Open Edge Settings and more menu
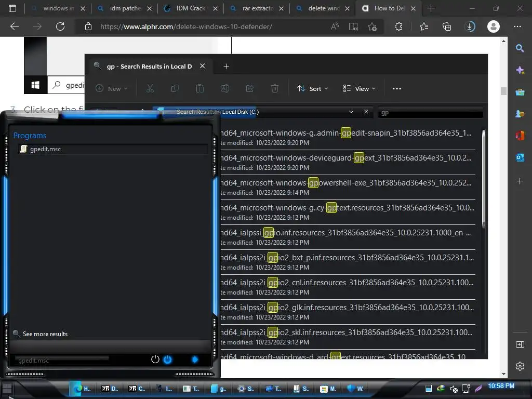Viewport: 532px width, 399px height. (x=517, y=26)
